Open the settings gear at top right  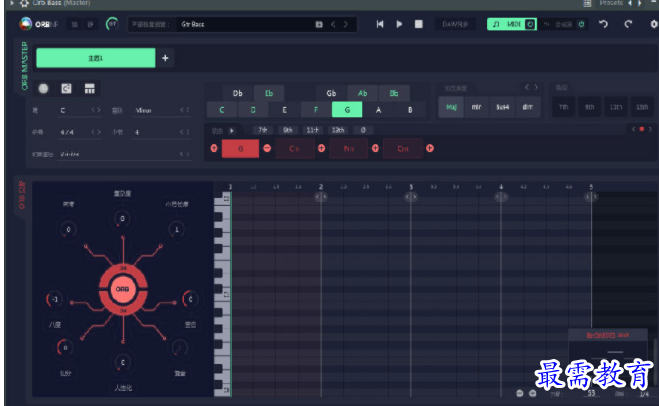[654, 24]
